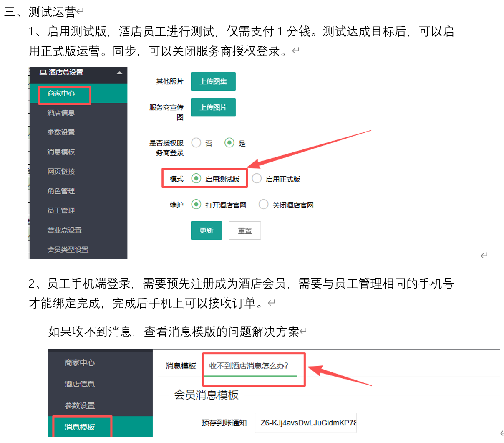Open 角色管理 sidebar item
This screenshot has height=443, width=504.
[x=61, y=191]
